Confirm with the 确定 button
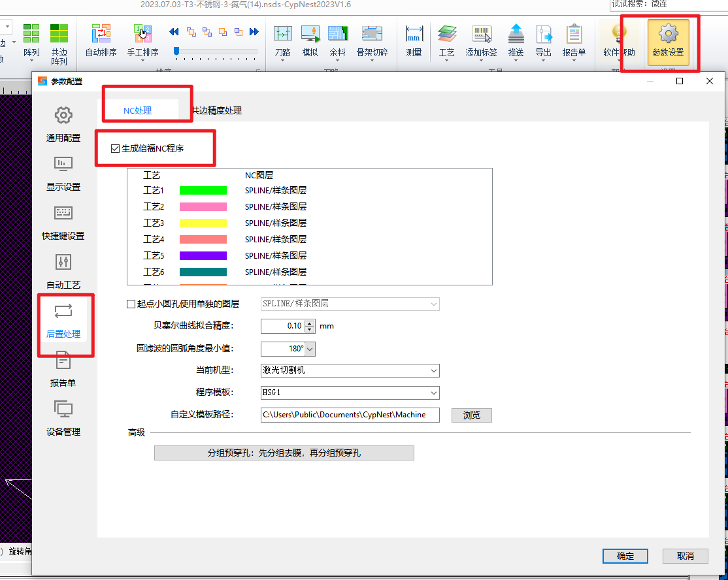 [x=625, y=556]
